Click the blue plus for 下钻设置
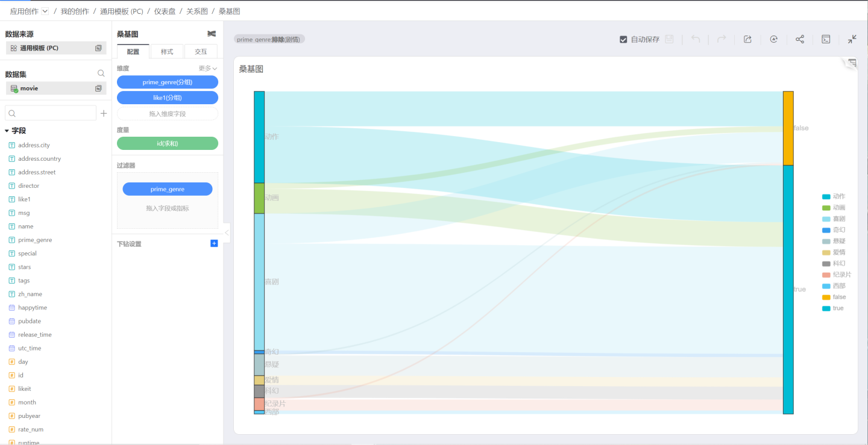Image resolution: width=868 pixels, height=445 pixels. coord(214,243)
